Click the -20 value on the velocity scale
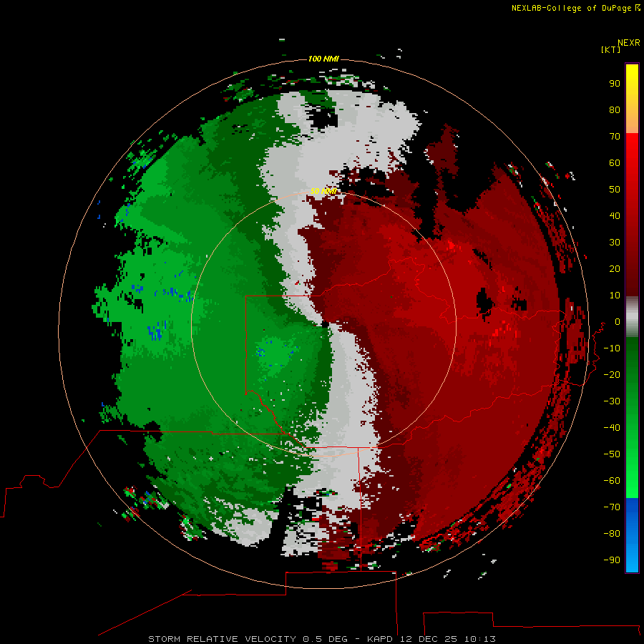Image resolution: width=644 pixels, height=644 pixels. (x=612, y=374)
